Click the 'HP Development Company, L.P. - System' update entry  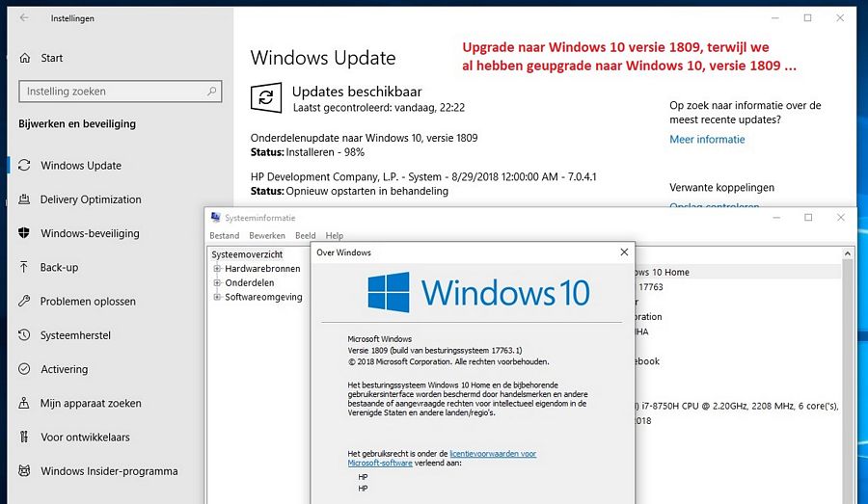point(423,177)
